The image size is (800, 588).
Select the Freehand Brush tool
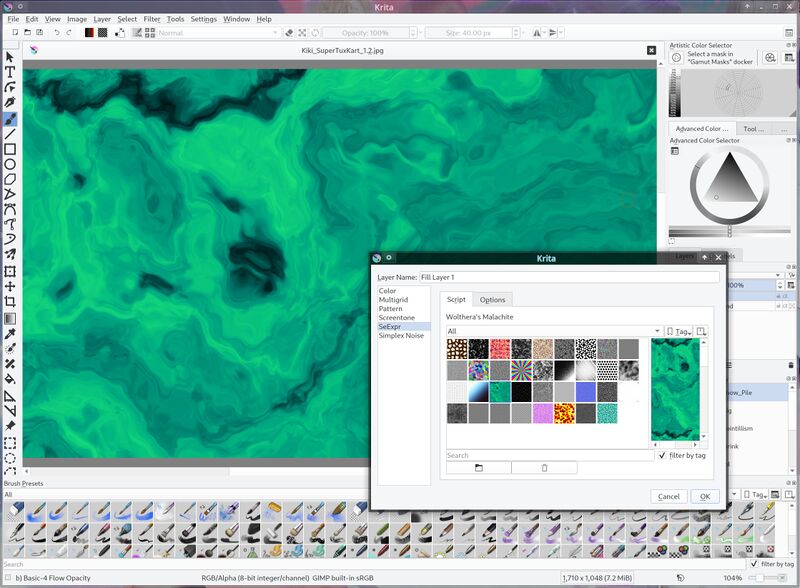point(10,119)
